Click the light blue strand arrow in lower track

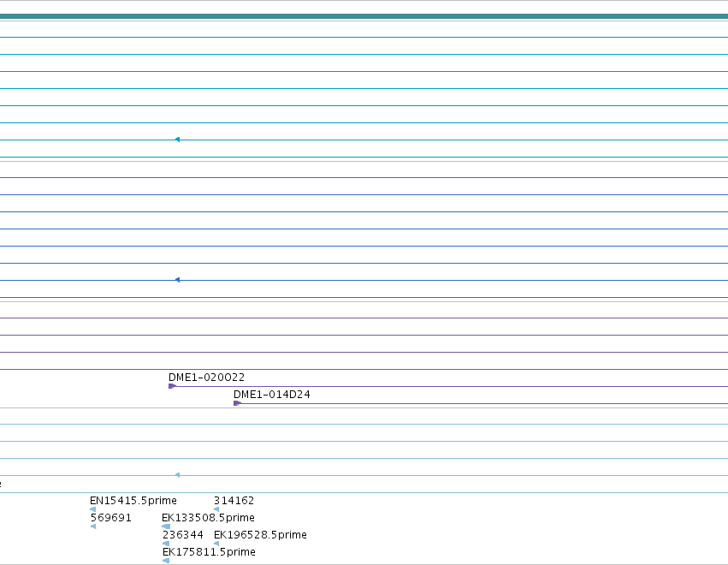point(177,475)
